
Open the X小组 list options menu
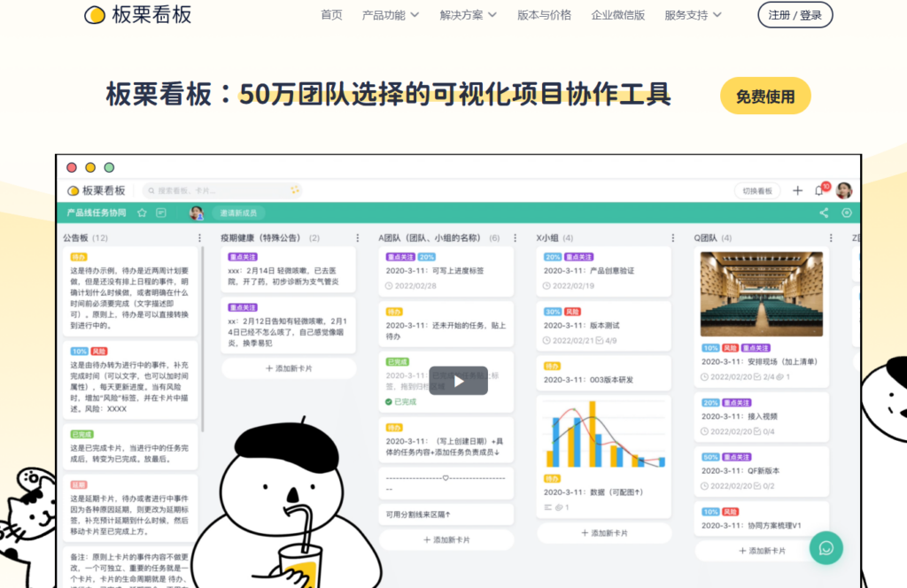pyautogui.click(x=673, y=237)
